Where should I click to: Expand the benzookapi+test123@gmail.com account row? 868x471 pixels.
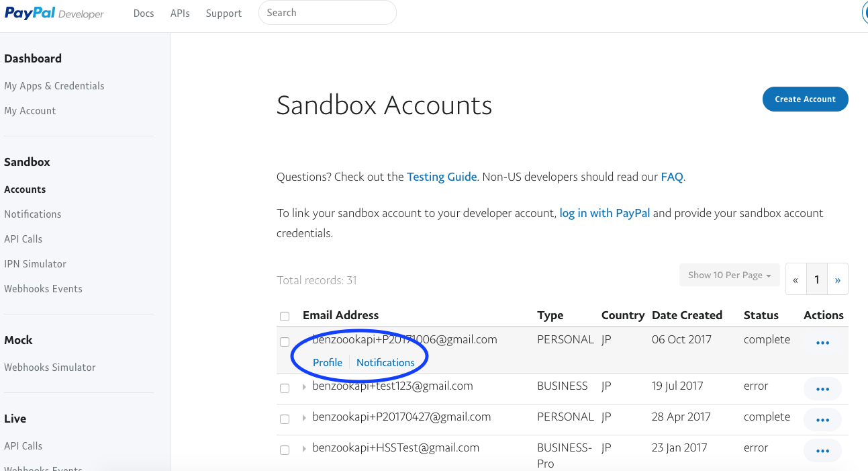(304, 387)
